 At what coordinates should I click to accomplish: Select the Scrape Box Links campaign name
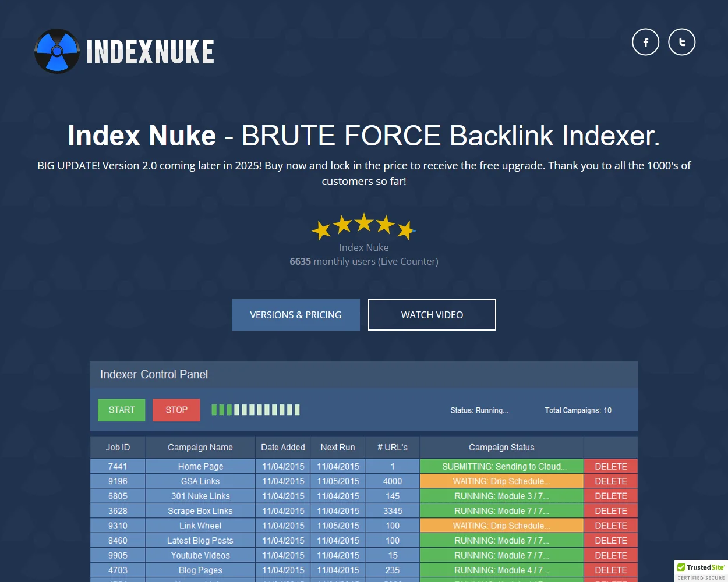click(200, 511)
